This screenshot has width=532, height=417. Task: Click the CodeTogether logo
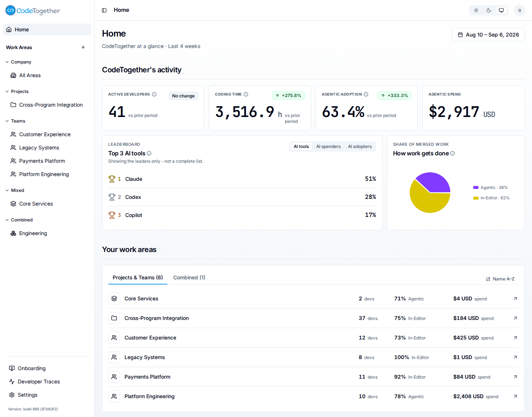[x=33, y=11]
